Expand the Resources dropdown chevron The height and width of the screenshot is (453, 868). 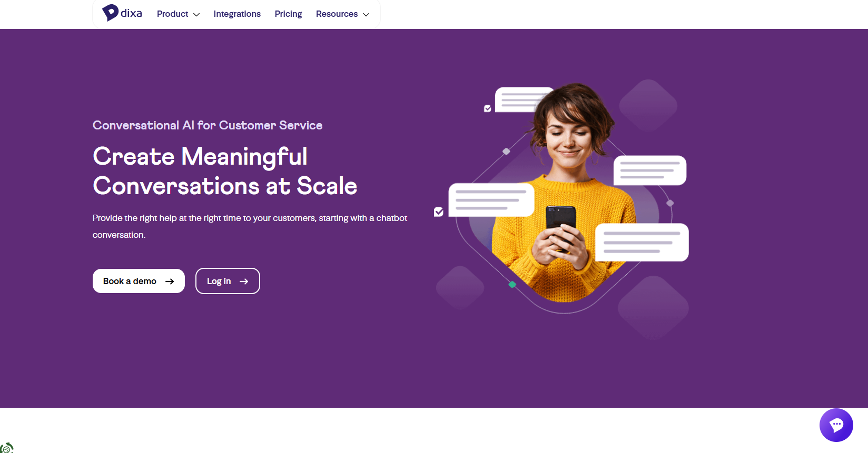pyautogui.click(x=366, y=15)
